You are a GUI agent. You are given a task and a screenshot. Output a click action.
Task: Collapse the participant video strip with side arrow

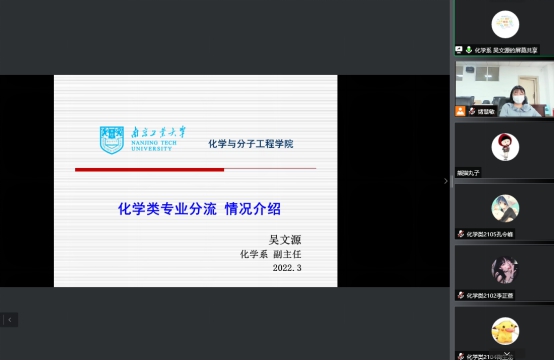point(446,181)
